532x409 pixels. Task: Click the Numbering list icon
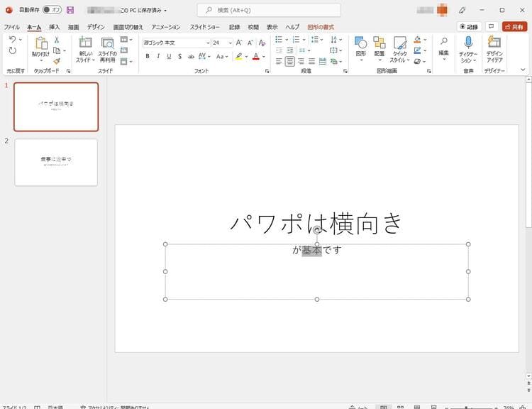[x=296, y=39]
